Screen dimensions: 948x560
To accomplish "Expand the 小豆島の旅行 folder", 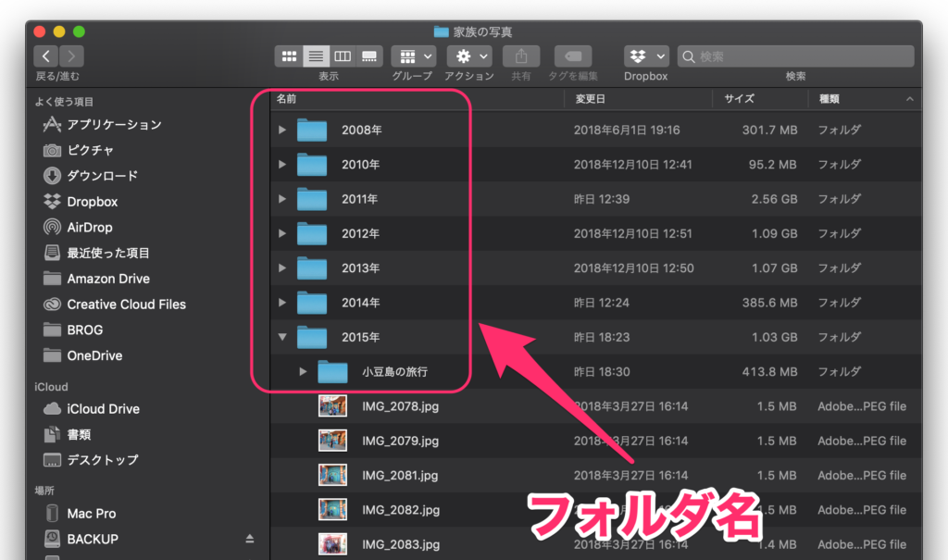I will pos(303,372).
